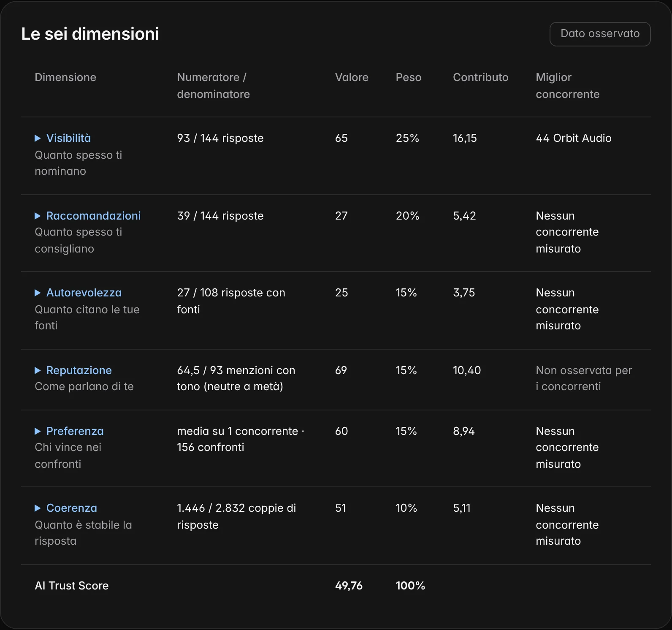Click the "Quanto spesso ti nominano" subtitle
672x630 pixels.
[x=78, y=163]
